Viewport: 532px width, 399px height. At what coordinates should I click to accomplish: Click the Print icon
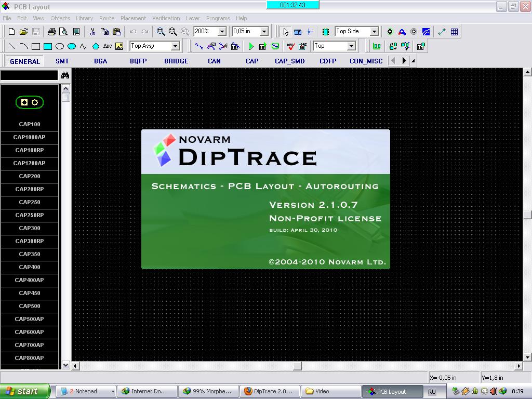(51, 32)
